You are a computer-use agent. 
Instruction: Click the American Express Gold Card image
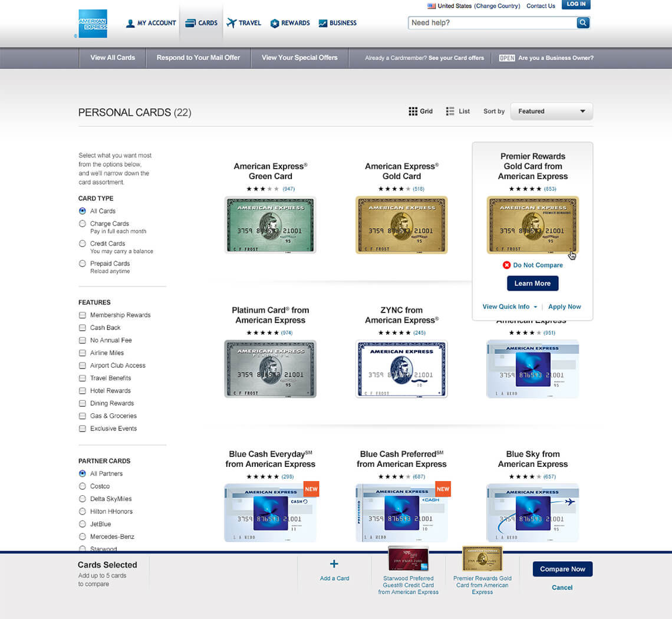(x=401, y=225)
